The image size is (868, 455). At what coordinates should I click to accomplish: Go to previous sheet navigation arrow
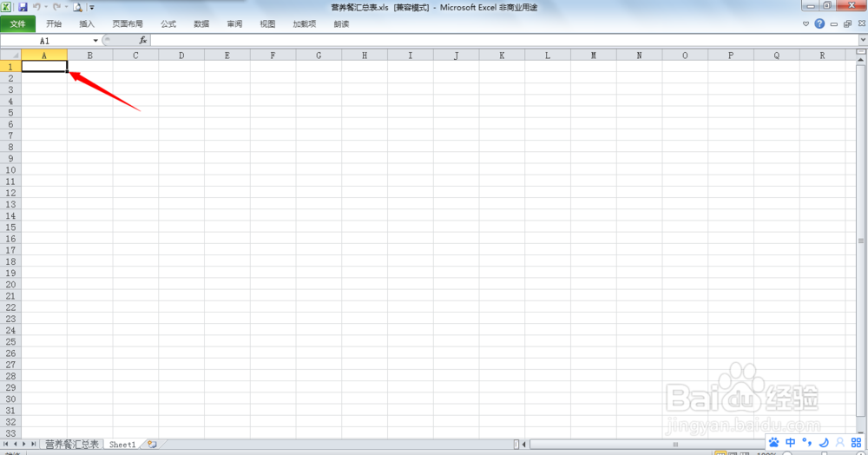pyautogui.click(x=15, y=444)
